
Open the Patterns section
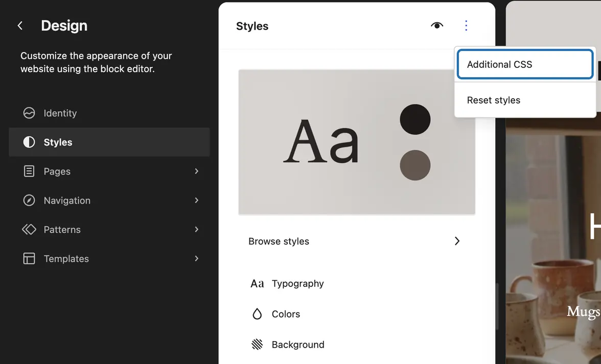[109, 229]
